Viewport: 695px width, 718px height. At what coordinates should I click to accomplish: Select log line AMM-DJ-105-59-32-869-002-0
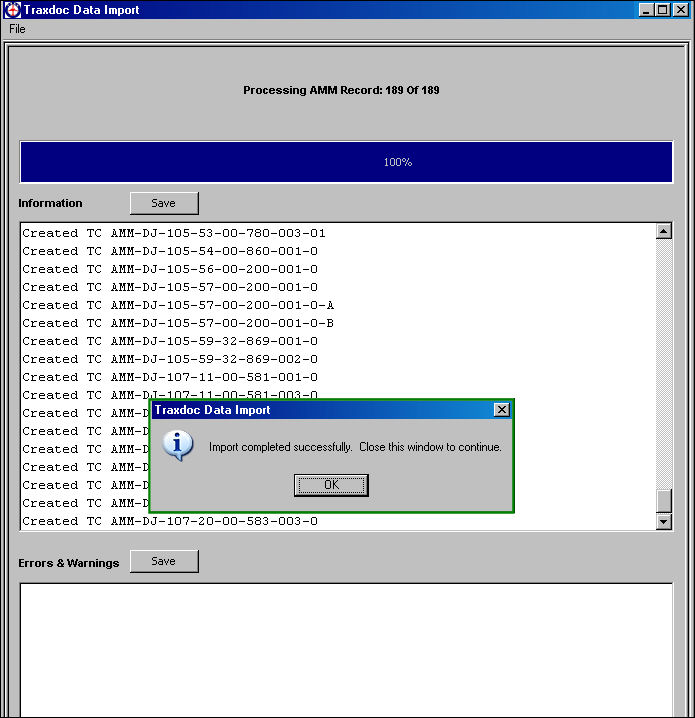coord(170,359)
